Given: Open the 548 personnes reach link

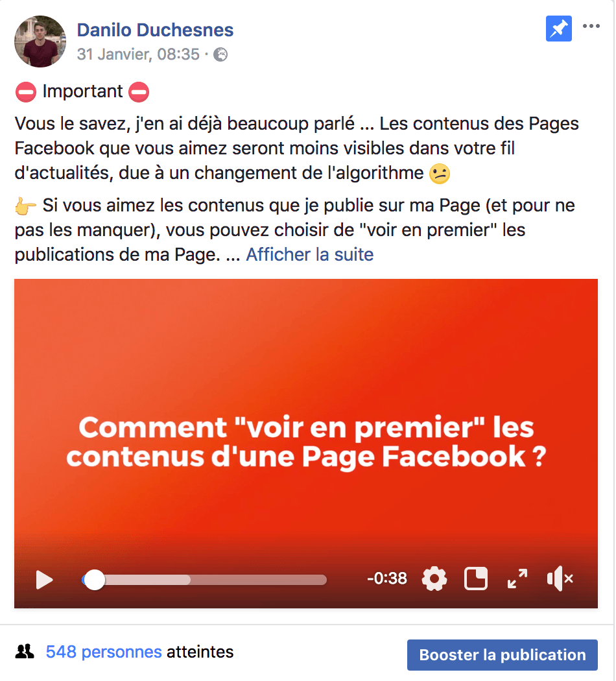Looking at the screenshot, I should tap(104, 652).
